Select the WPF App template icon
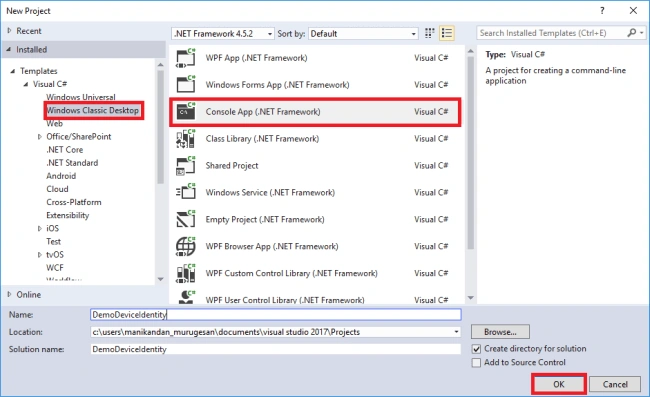This screenshot has height=397, width=650. (x=186, y=58)
